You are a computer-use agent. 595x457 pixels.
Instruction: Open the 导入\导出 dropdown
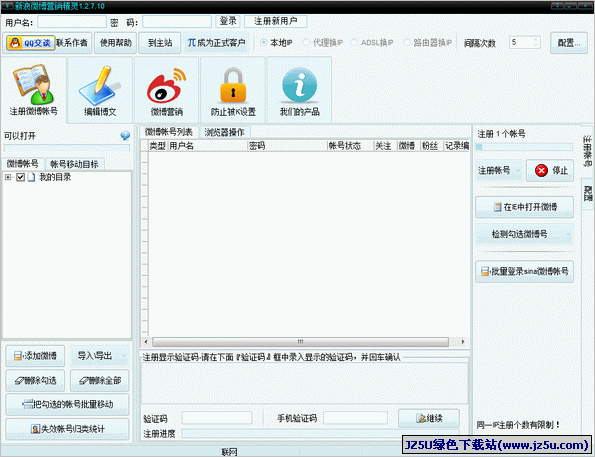coord(100,356)
